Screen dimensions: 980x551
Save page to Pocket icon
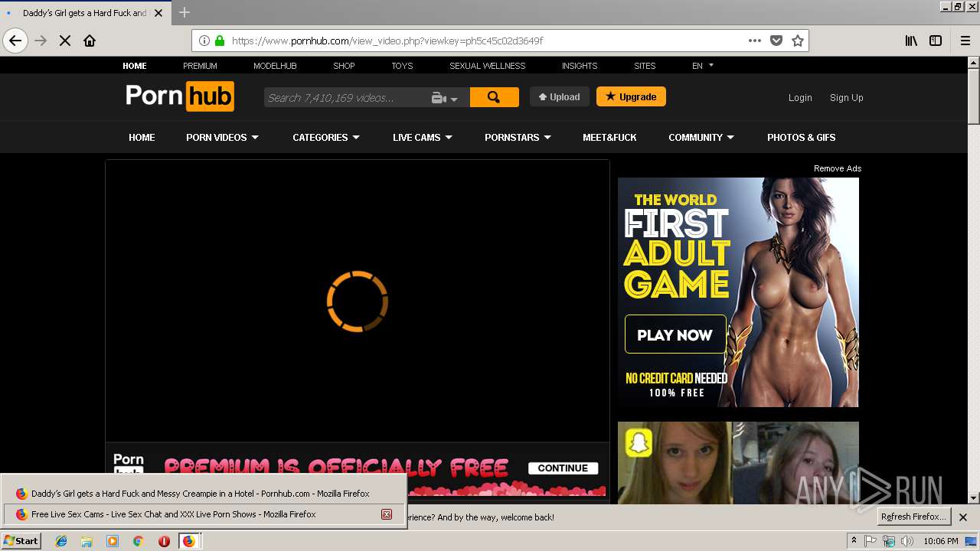tap(776, 41)
